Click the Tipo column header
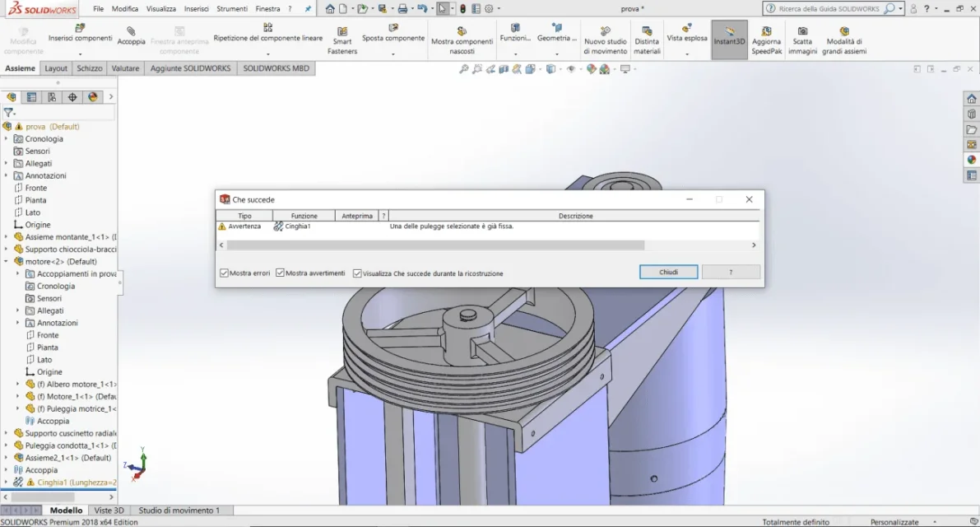 [244, 216]
